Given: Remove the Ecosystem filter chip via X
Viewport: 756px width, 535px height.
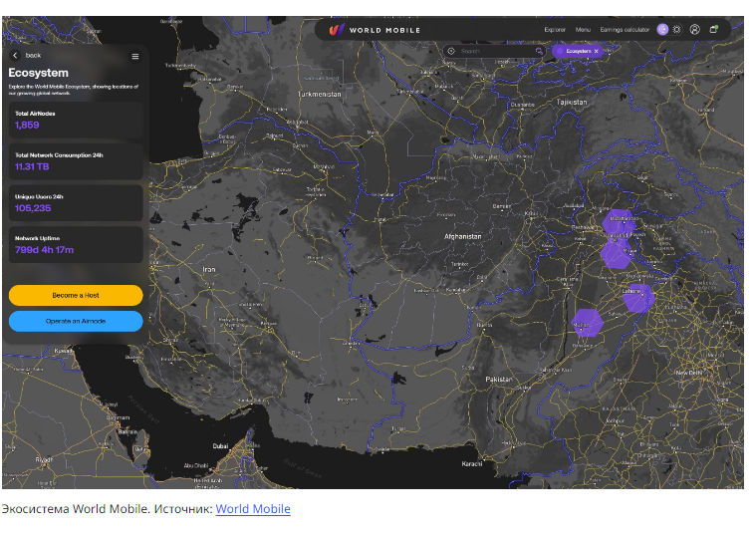Looking at the screenshot, I should pos(597,51).
